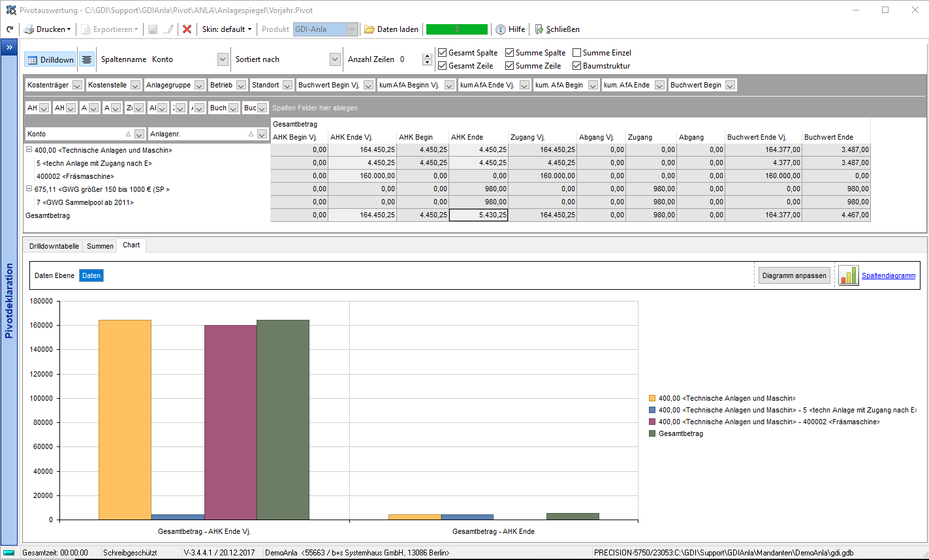Click the orange legend swatch for 400,00
The image size is (929, 560).
coord(652,398)
